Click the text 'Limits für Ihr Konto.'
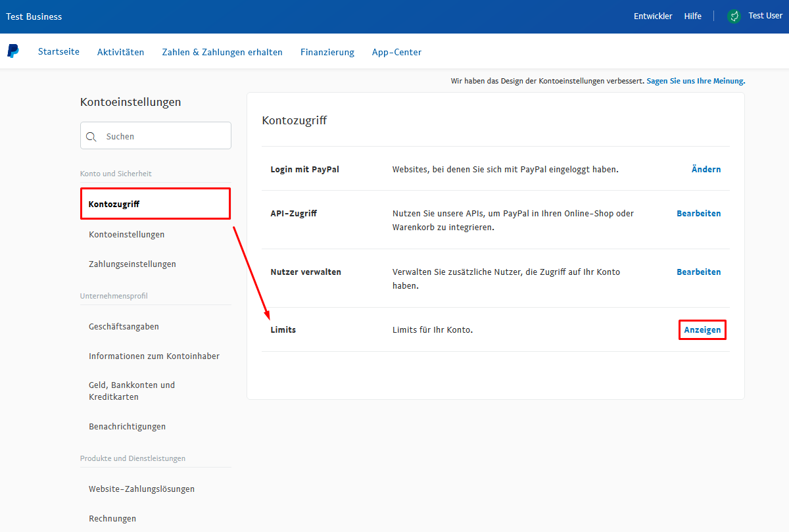Image resolution: width=789 pixels, height=532 pixels. 433,330
